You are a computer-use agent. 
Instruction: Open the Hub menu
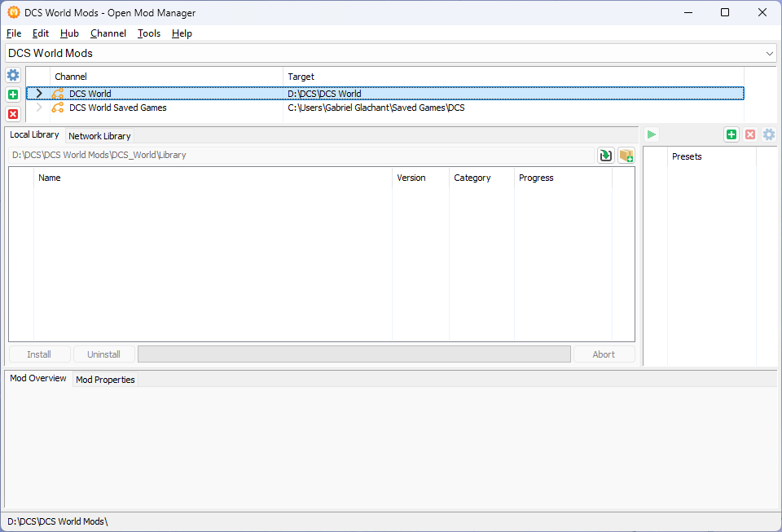(x=69, y=33)
